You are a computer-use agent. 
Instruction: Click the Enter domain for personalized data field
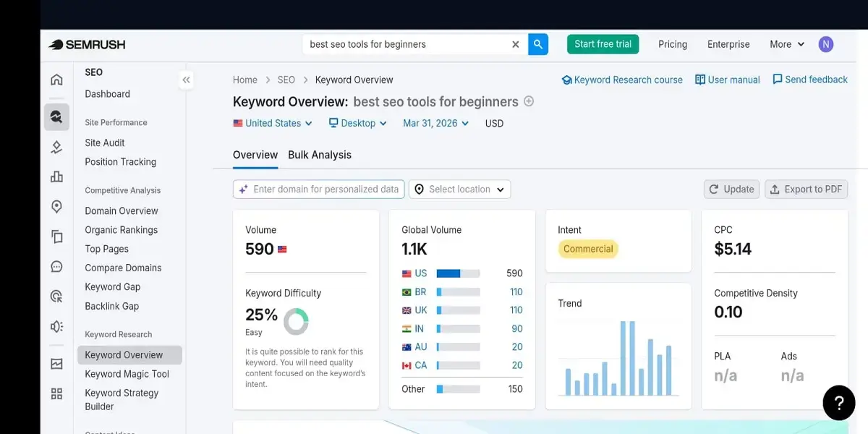(318, 189)
